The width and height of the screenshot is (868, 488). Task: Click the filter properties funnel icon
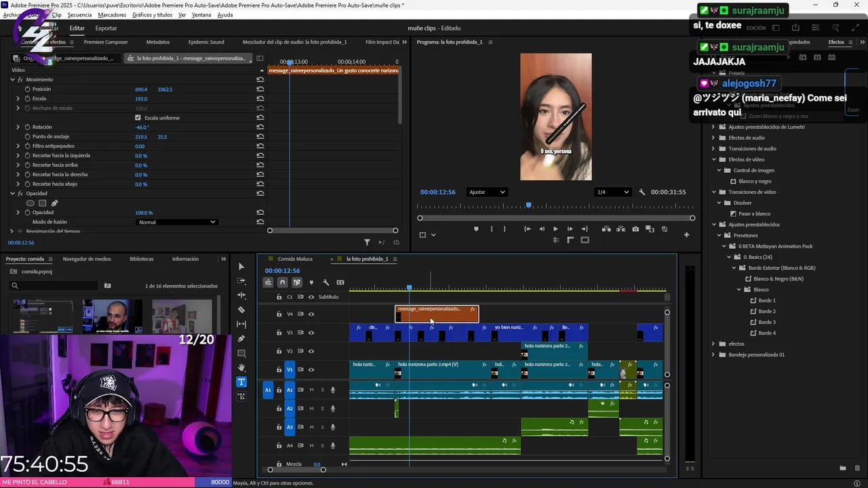click(367, 242)
